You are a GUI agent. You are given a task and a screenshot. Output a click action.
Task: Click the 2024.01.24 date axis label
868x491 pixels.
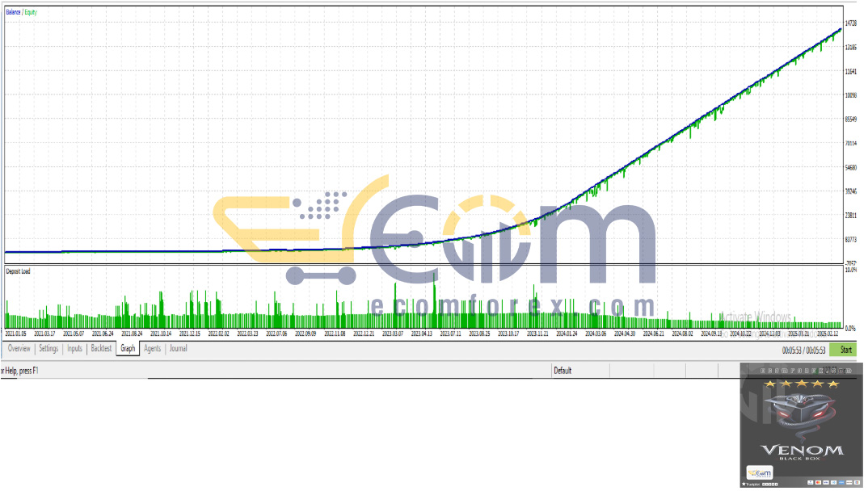[567, 334]
